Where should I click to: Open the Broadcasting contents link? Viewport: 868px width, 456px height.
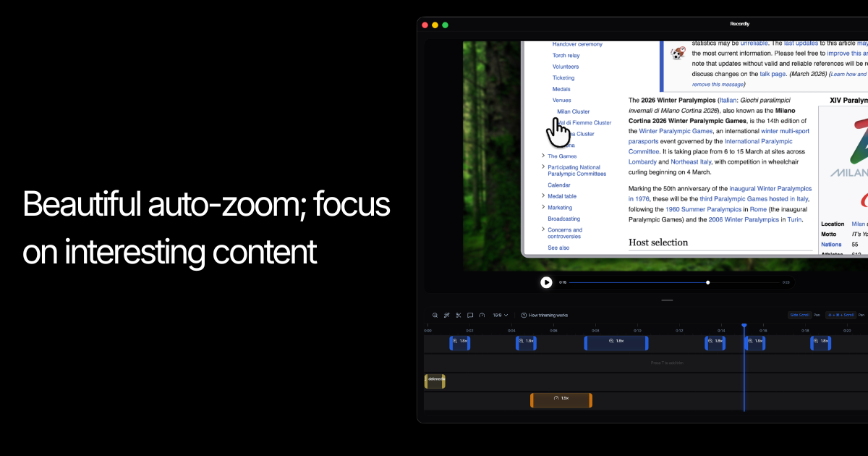(x=564, y=219)
